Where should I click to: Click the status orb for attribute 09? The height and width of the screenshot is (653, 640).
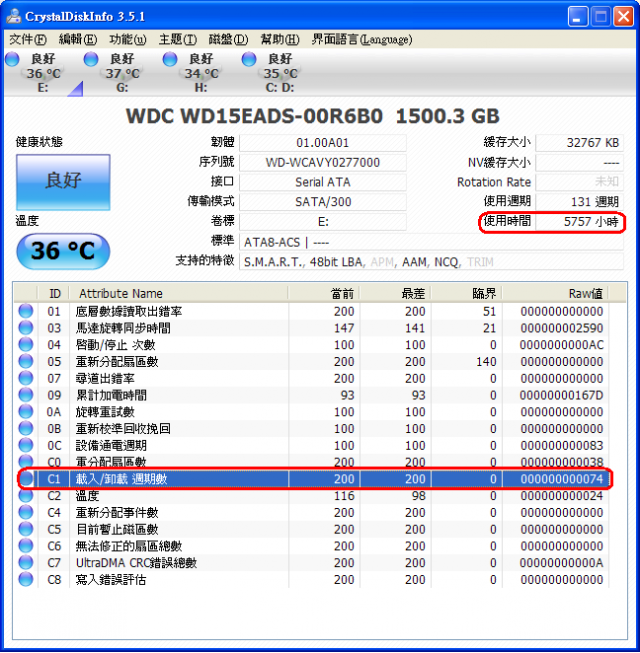coord(26,395)
